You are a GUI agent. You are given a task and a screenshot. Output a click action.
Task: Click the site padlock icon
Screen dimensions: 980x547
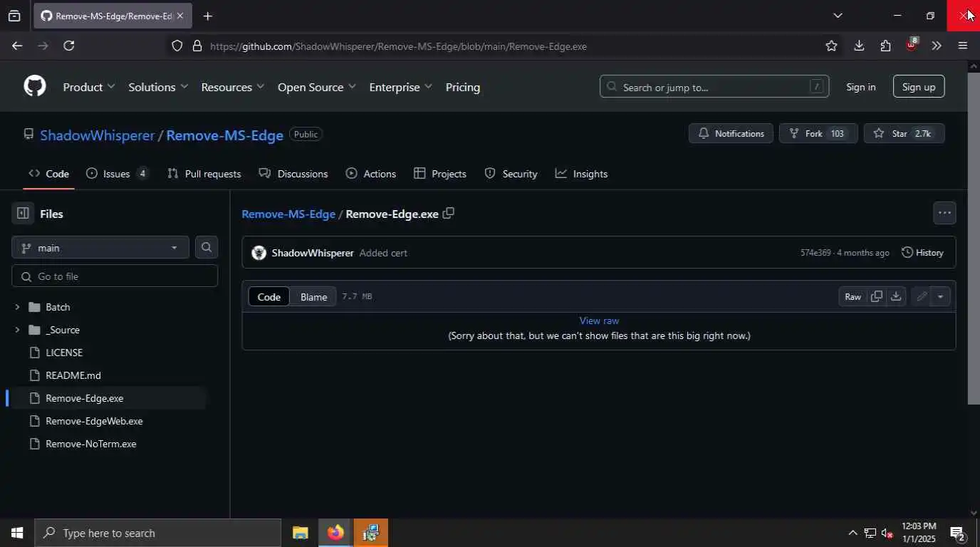[197, 46]
